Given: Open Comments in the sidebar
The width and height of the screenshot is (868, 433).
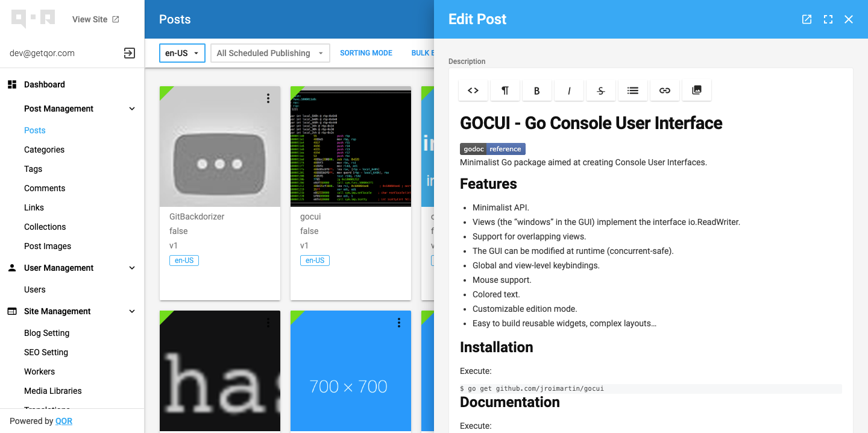Looking at the screenshot, I should tap(45, 188).
